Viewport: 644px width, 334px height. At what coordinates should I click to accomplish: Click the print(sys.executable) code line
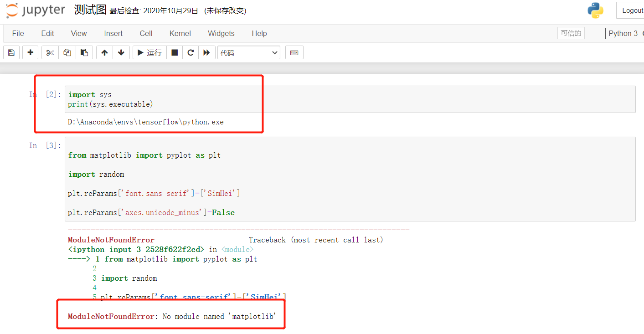[111, 104]
